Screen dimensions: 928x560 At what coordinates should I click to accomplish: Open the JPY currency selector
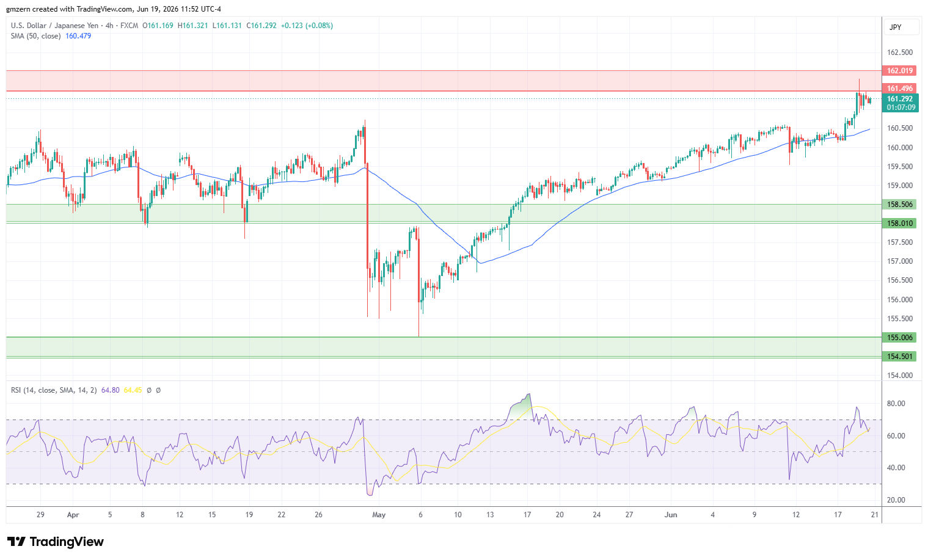[x=901, y=27]
